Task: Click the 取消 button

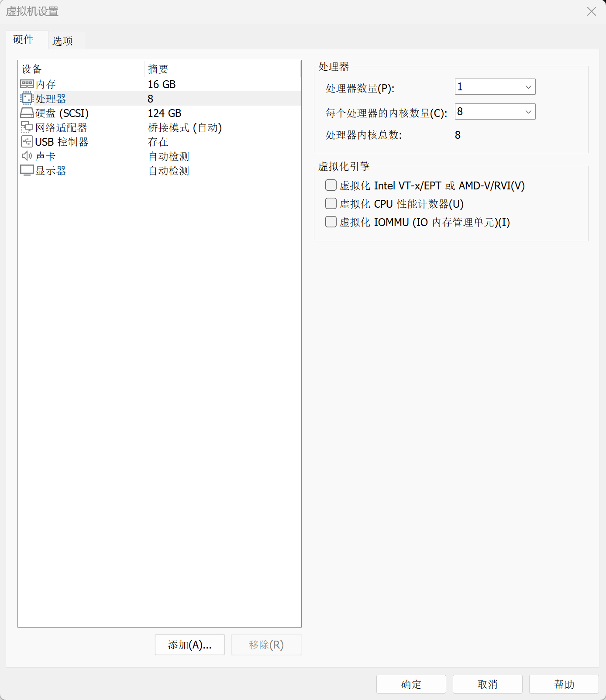Action: 487,684
